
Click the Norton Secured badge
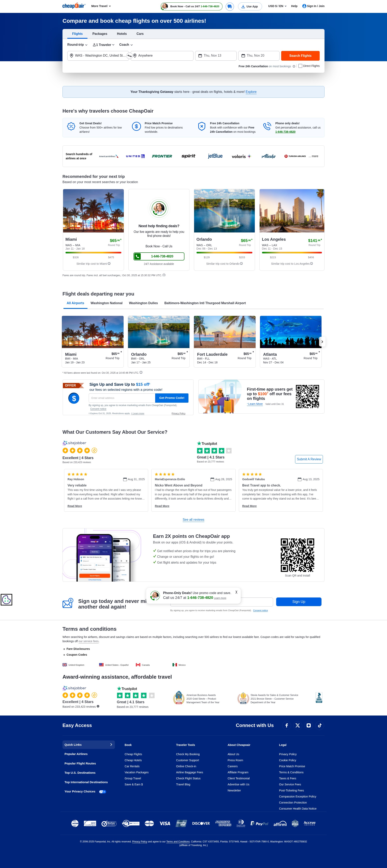click(109, 823)
